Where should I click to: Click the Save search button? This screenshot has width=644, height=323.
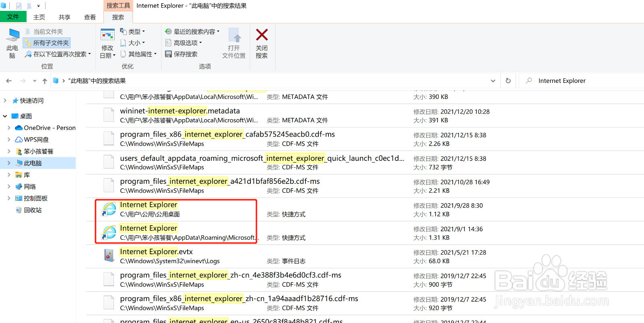tap(182, 54)
